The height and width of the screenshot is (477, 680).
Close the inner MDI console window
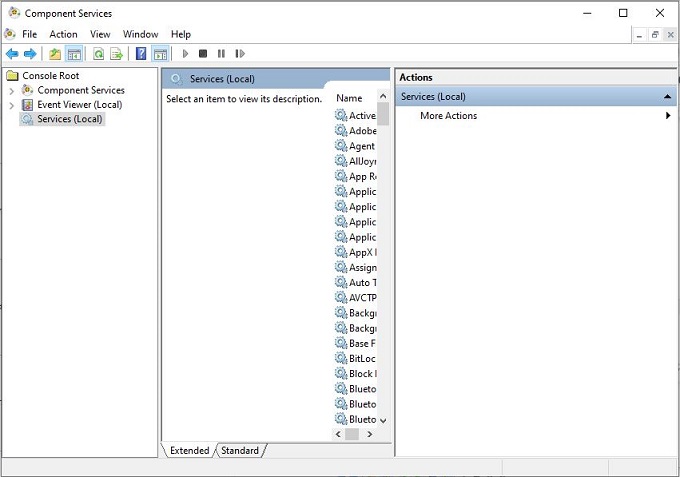[670, 35]
